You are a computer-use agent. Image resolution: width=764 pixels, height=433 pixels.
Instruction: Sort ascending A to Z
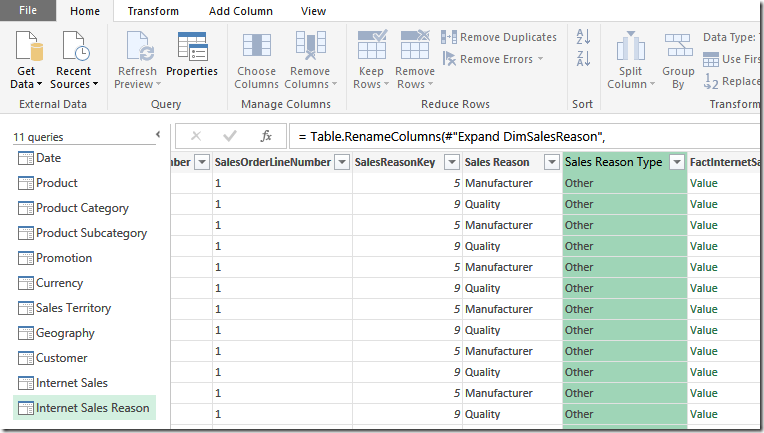[583, 37]
